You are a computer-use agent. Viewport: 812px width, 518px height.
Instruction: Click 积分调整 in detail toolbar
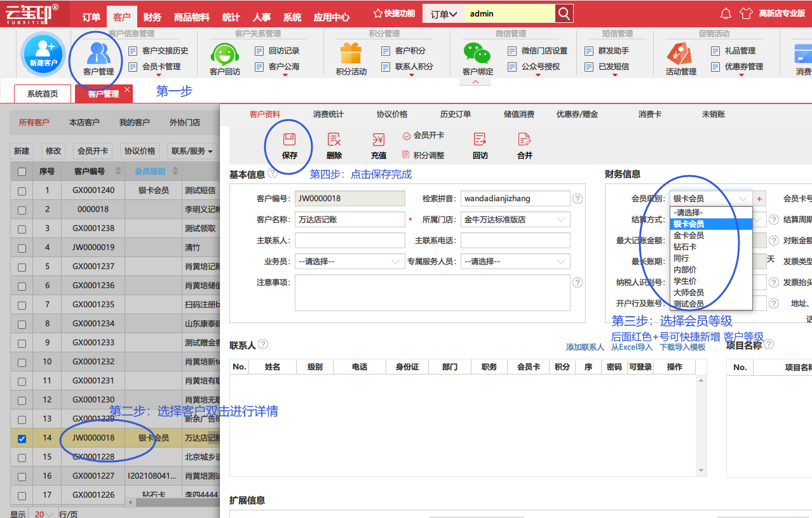click(x=423, y=155)
